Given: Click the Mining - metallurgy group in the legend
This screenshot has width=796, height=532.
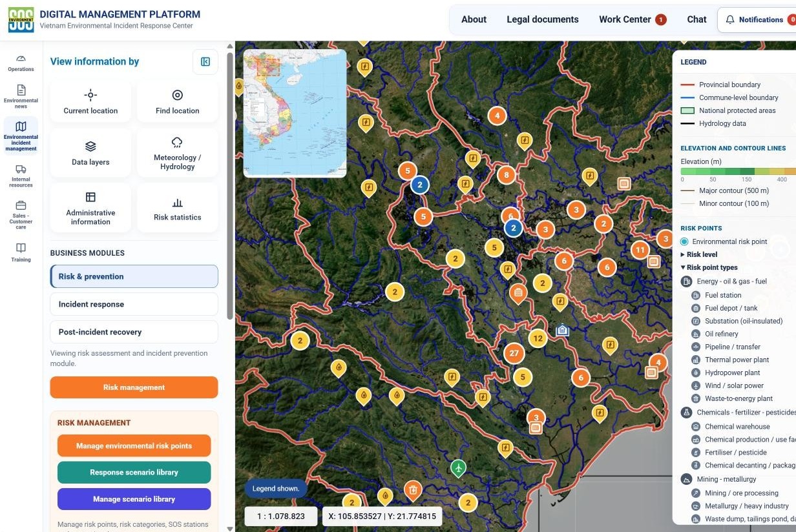Looking at the screenshot, I should (x=718, y=479).
